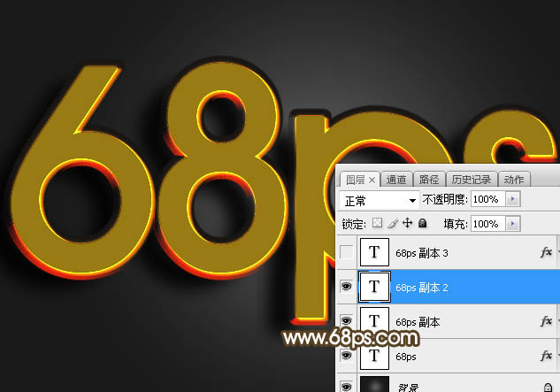Toggle lock transparent pixels icon
Screen dimensions: 560x392
click(x=377, y=223)
